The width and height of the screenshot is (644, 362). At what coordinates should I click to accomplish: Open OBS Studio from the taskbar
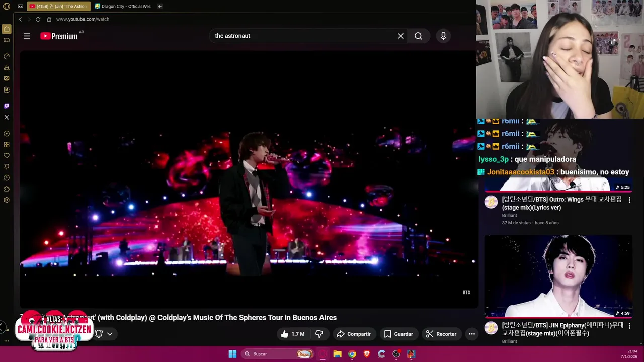coord(396,354)
